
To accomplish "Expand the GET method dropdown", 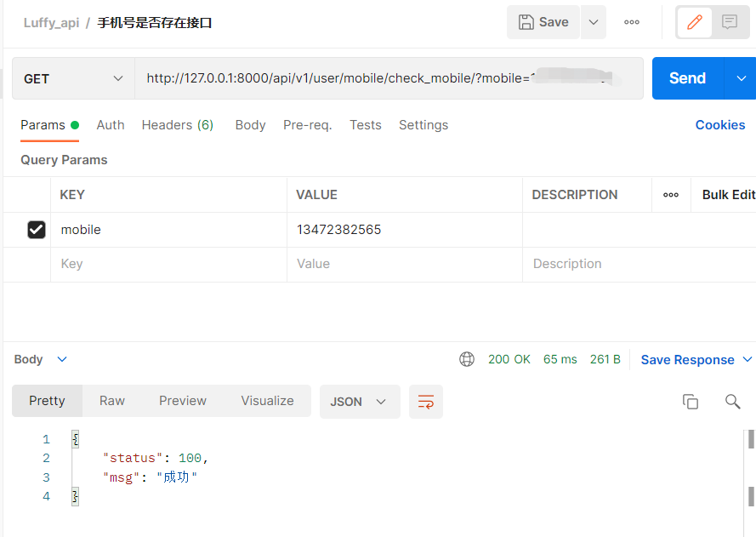I will pyautogui.click(x=73, y=78).
